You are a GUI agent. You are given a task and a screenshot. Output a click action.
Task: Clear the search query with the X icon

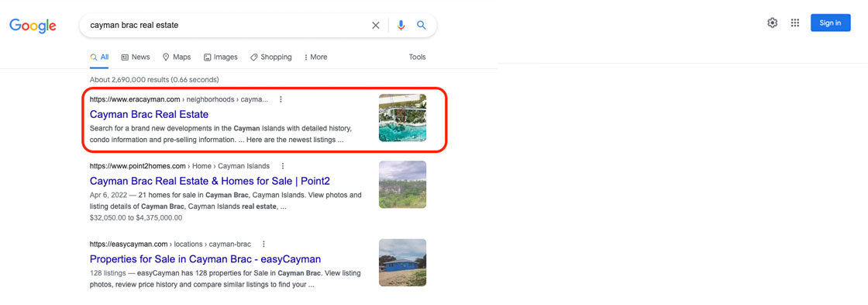[376, 25]
